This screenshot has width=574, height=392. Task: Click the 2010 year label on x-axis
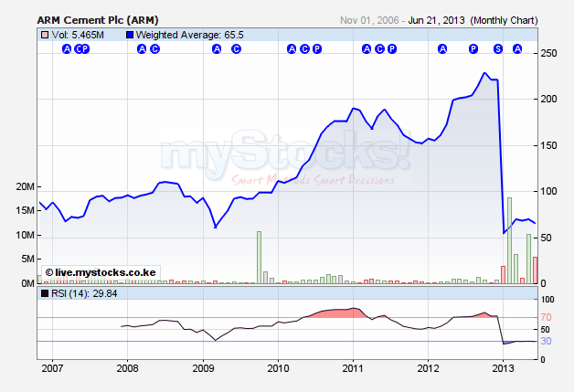pyautogui.click(x=278, y=368)
